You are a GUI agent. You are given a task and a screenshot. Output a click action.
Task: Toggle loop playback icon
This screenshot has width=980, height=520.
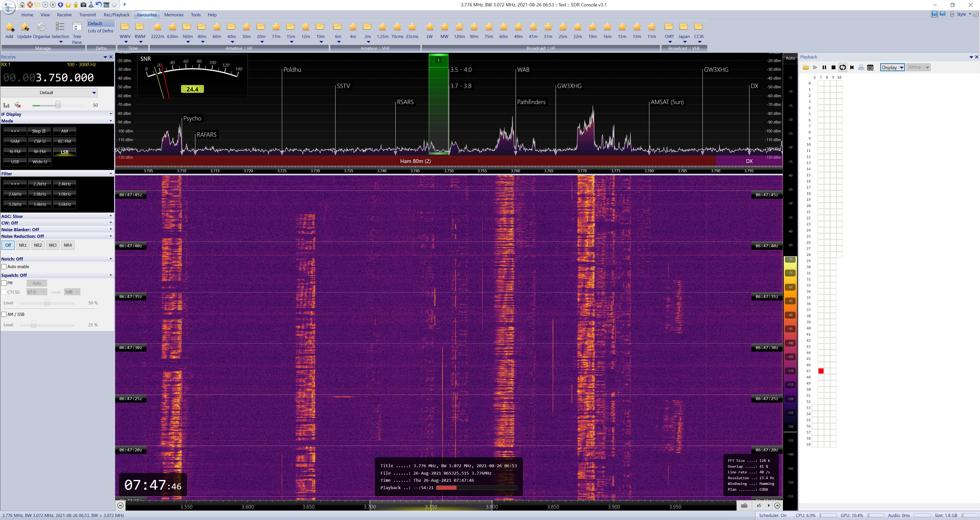[x=842, y=67]
